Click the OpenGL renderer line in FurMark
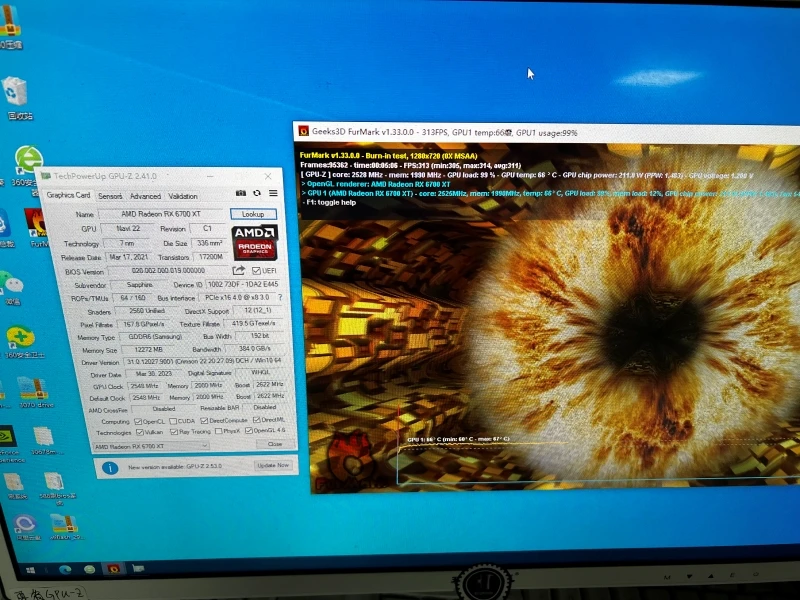 click(377, 184)
